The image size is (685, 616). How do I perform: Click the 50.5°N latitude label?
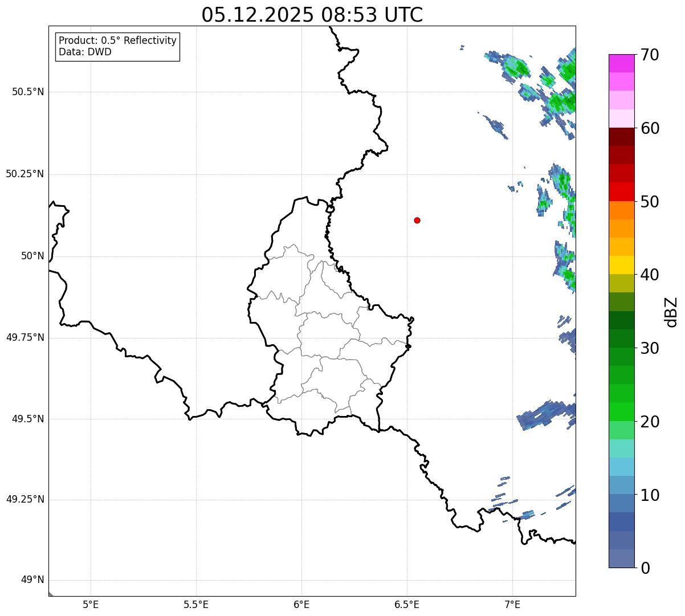tap(28, 92)
